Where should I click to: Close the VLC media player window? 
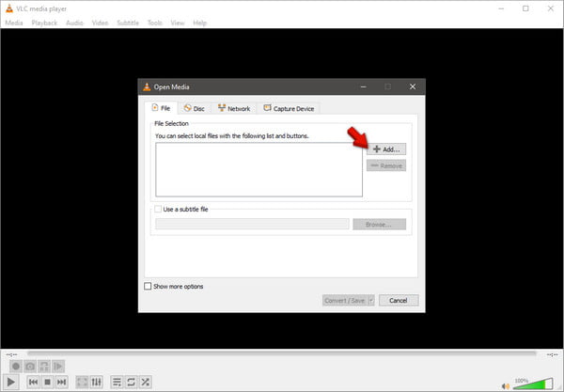click(551, 8)
